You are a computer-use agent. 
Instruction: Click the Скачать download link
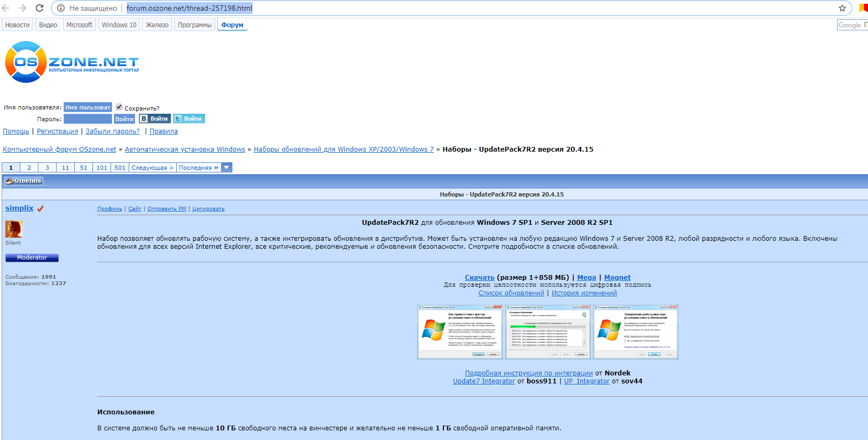(479, 277)
